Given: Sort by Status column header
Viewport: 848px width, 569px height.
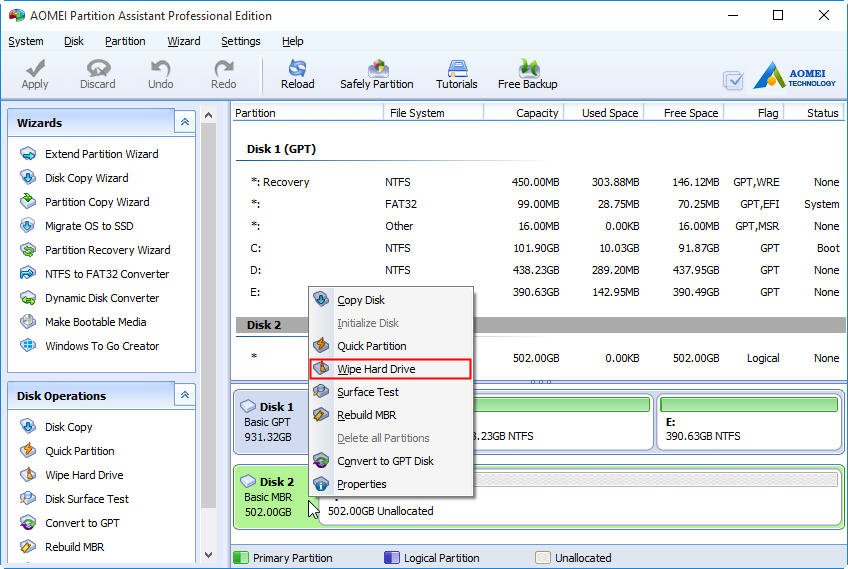Looking at the screenshot, I should 814,113.
